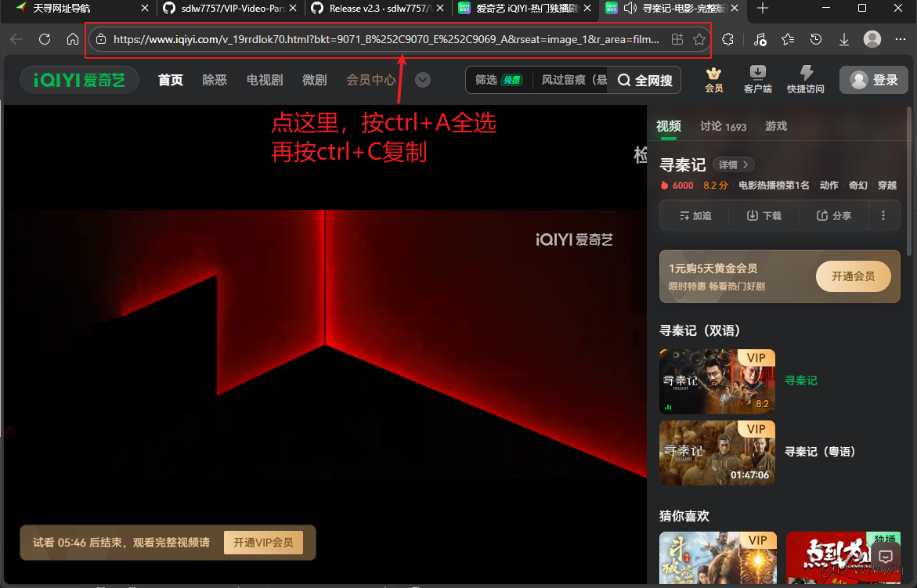Image resolution: width=917 pixels, height=588 pixels.
Task: Open the browser profile avatar icon
Action: coord(872,39)
